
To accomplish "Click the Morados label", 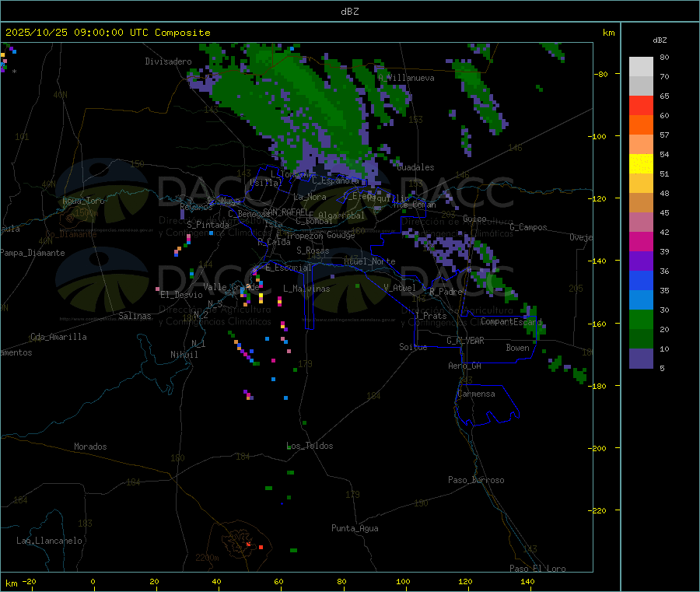I will [x=90, y=447].
